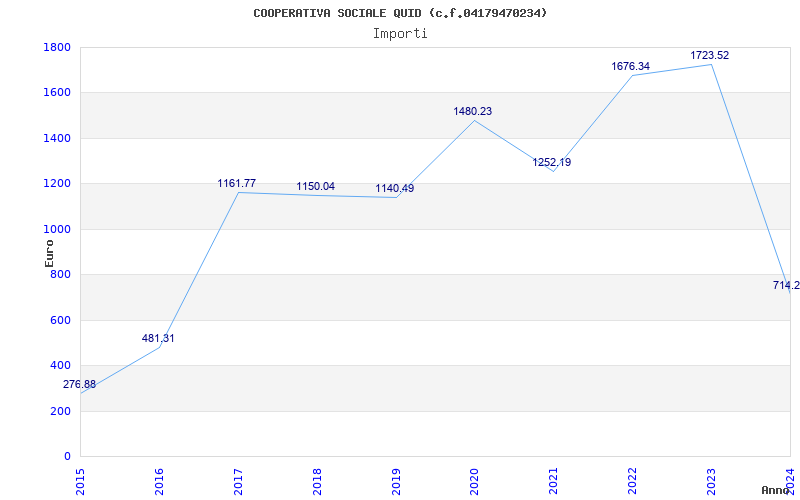This screenshot has height=500, width=800.
Task: Click the 1150.04 data label
Action: pyautogui.click(x=316, y=186)
